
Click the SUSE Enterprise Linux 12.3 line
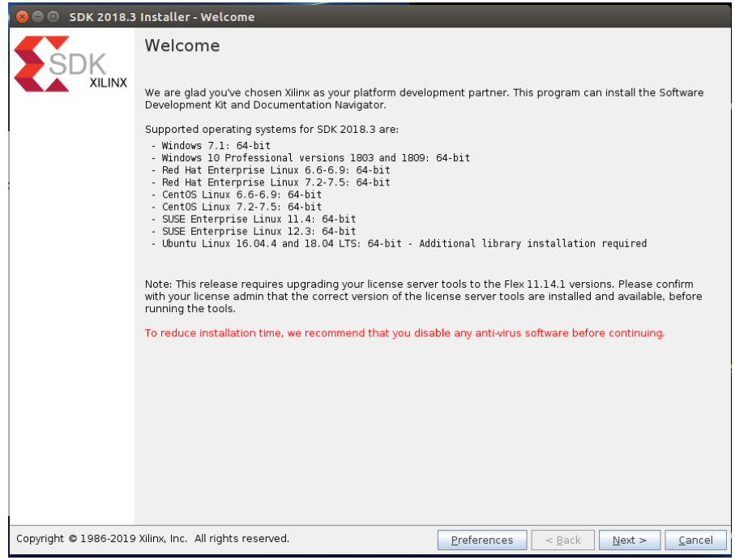pyautogui.click(x=254, y=230)
